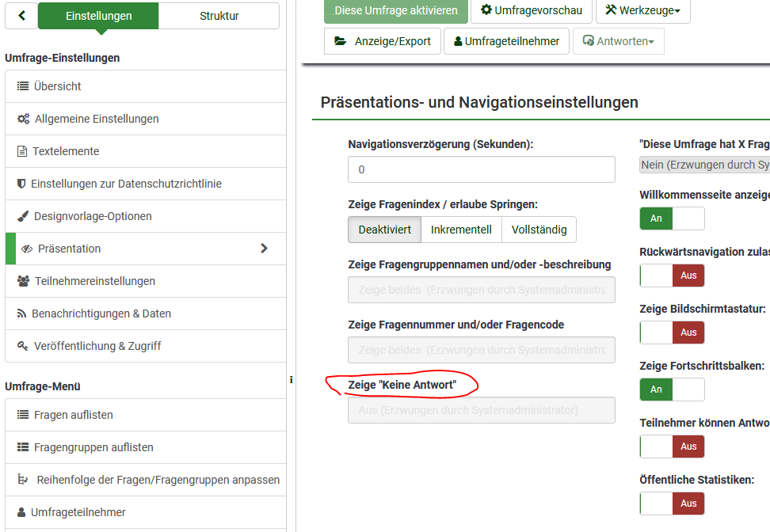
Task: Click the list icon beside Übersicht
Action: 23,86
